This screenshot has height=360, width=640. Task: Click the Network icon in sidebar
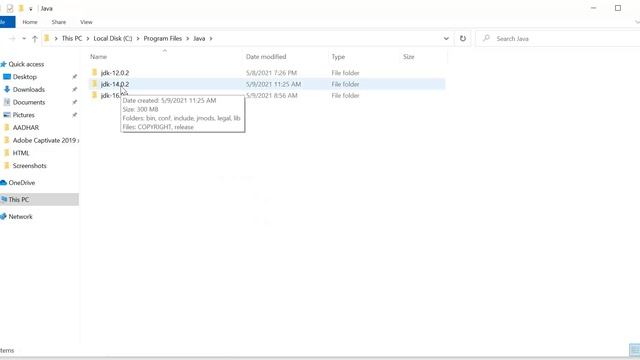click(3, 216)
